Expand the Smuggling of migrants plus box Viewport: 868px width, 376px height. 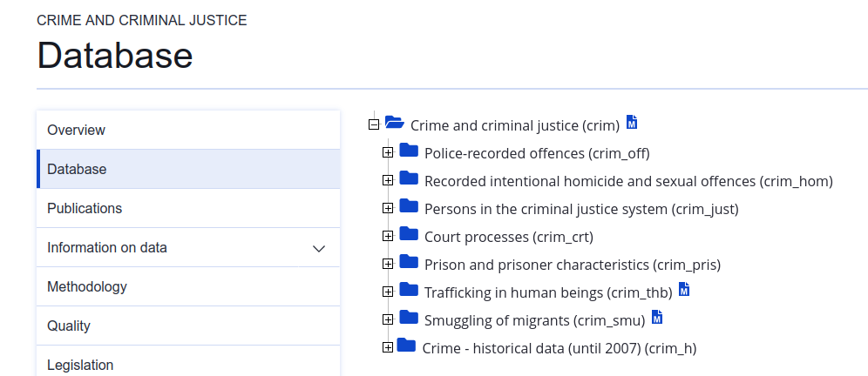point(388,319)
